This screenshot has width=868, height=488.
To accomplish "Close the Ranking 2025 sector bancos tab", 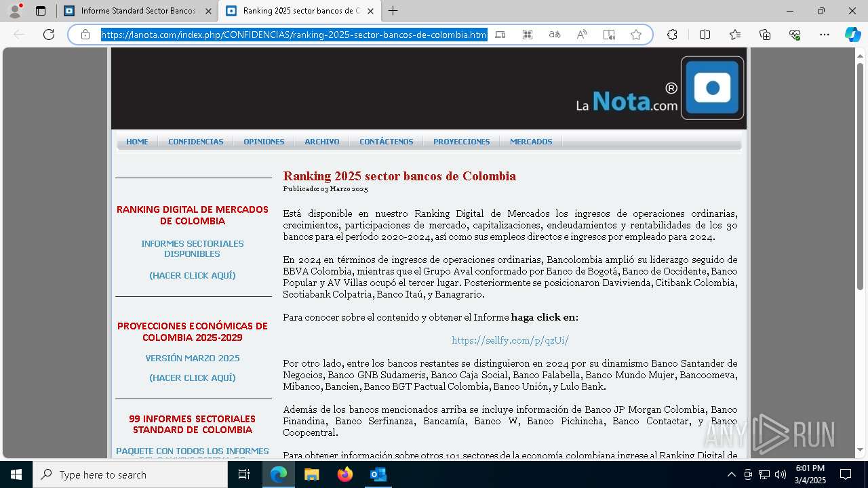I will pos(371,11).
